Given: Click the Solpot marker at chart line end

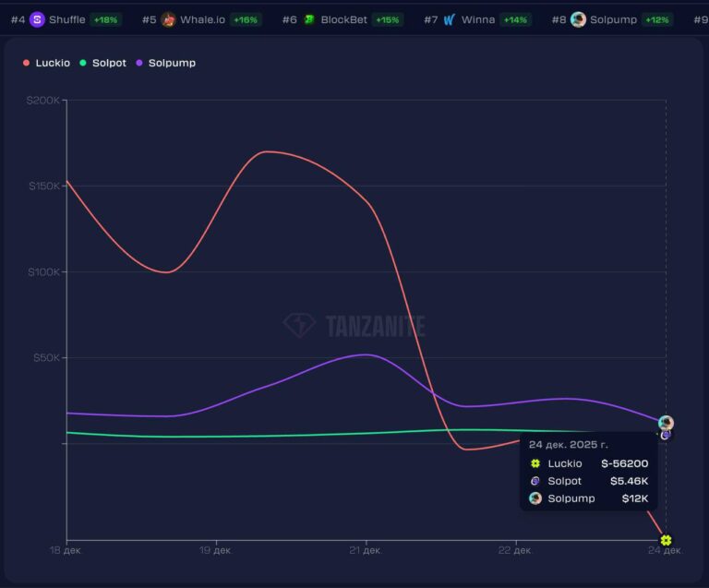Looking at the screenshot, I should [x=665, y=435].
